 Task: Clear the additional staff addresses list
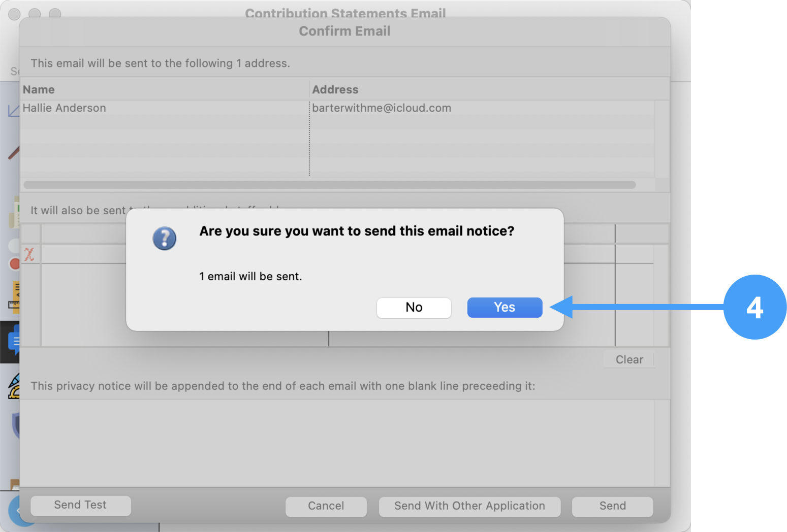629,360
